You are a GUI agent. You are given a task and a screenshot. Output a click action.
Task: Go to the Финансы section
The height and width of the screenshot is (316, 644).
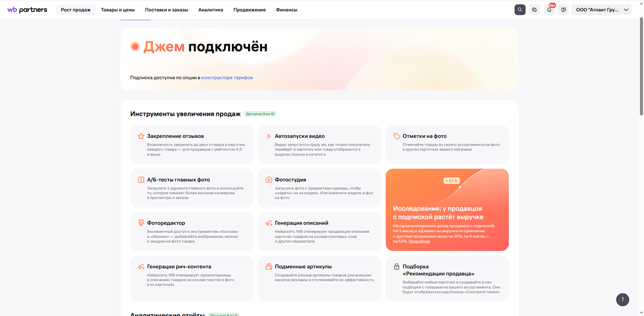tap(286, 9)
